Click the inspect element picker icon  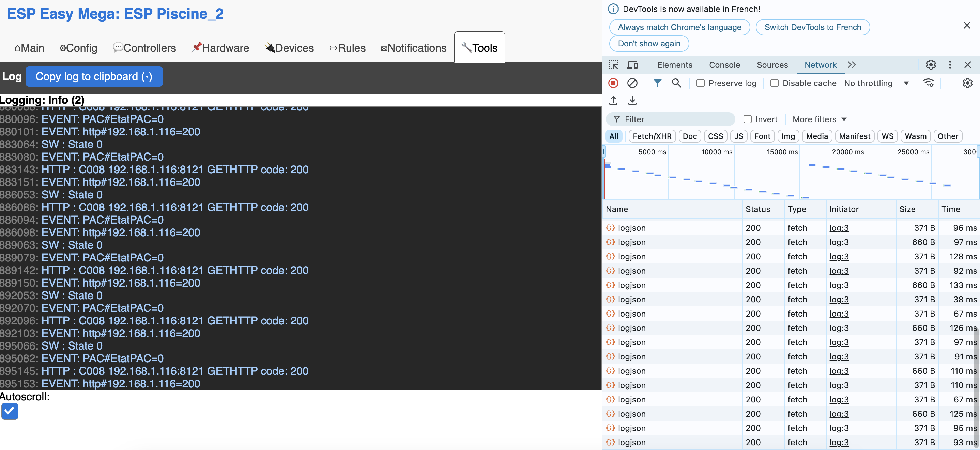[613, 65]
